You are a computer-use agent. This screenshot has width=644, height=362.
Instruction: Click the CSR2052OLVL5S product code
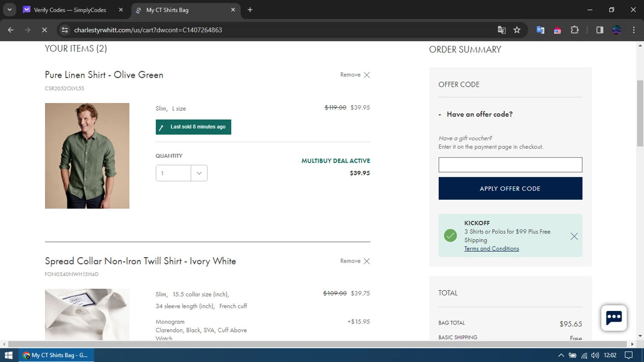[x=64, y=88]
